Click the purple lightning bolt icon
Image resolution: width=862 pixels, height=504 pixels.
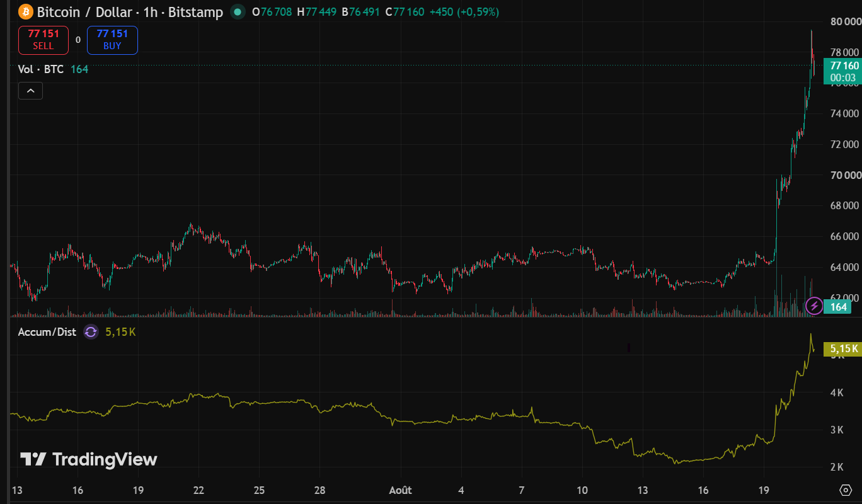point(814,306)
